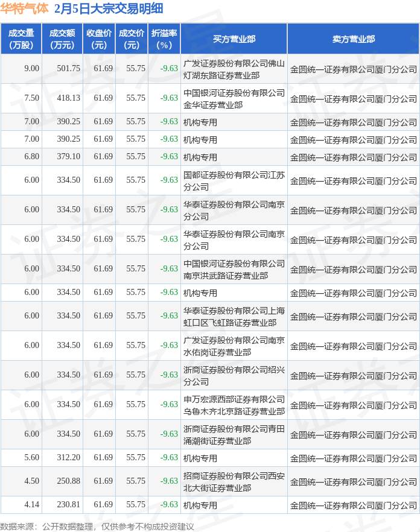Click buyer 浙商证券股份有限公司绍兴分公司
The image size is (420, 532).
point(234,376)
